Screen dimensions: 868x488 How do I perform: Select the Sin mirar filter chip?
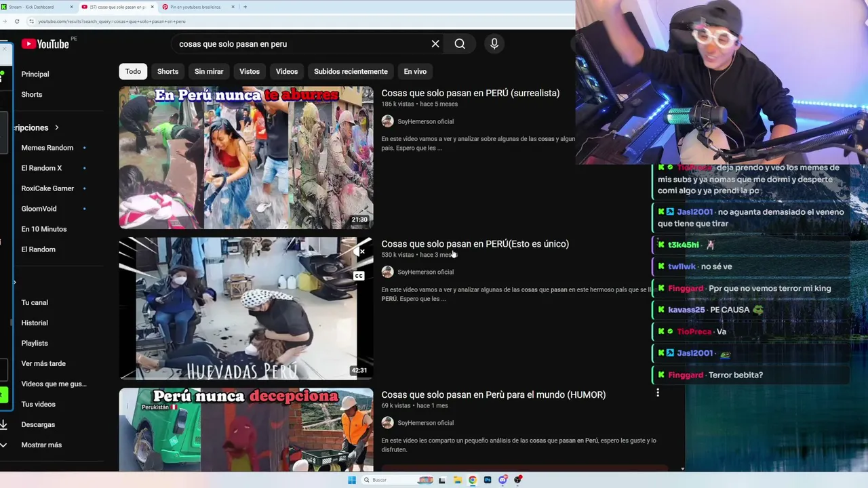tap(209, 71)
